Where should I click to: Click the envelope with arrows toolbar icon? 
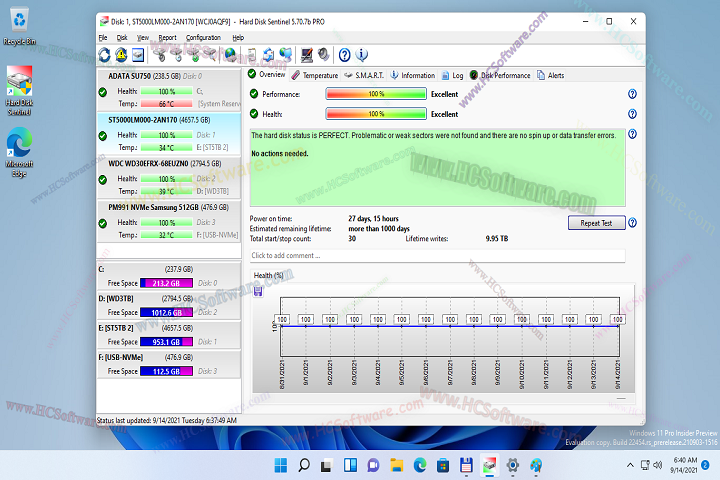(269, 55)
